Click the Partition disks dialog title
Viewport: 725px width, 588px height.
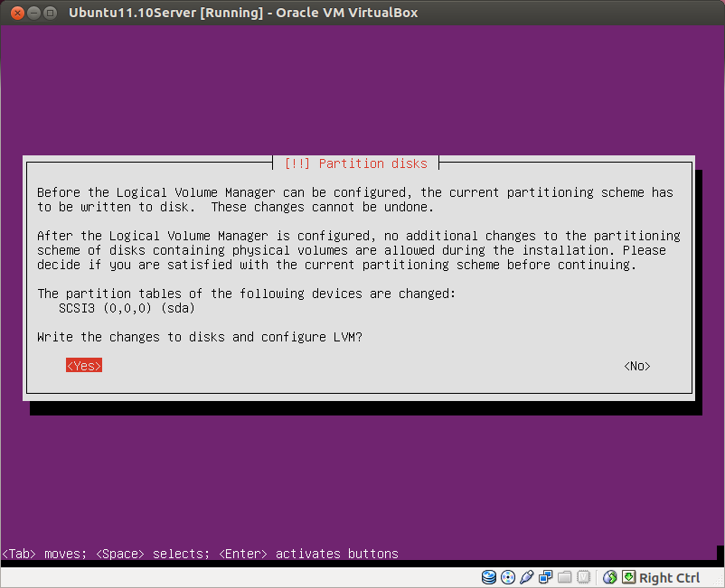click(x=356, y=163)
